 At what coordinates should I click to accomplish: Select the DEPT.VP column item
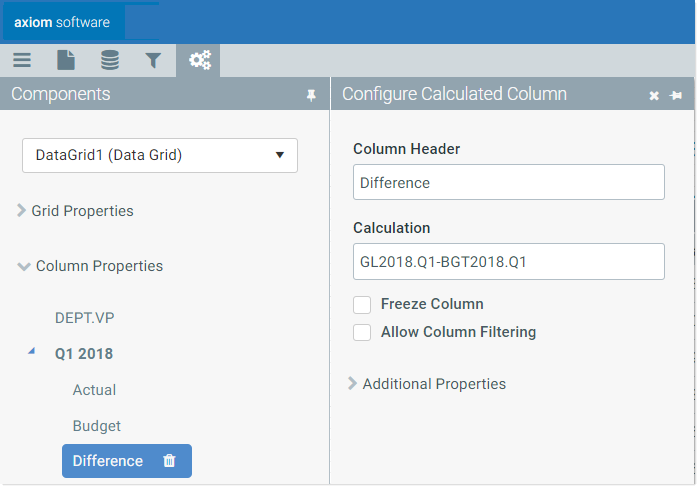pos(84,318)
